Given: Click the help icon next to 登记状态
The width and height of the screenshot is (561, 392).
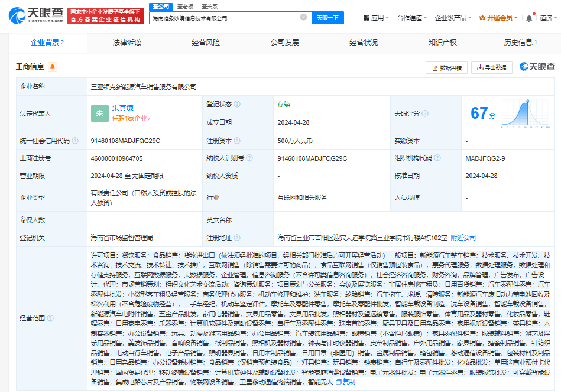Looking at the screenshot, I should pyautogui.click(x=237, y=104).
